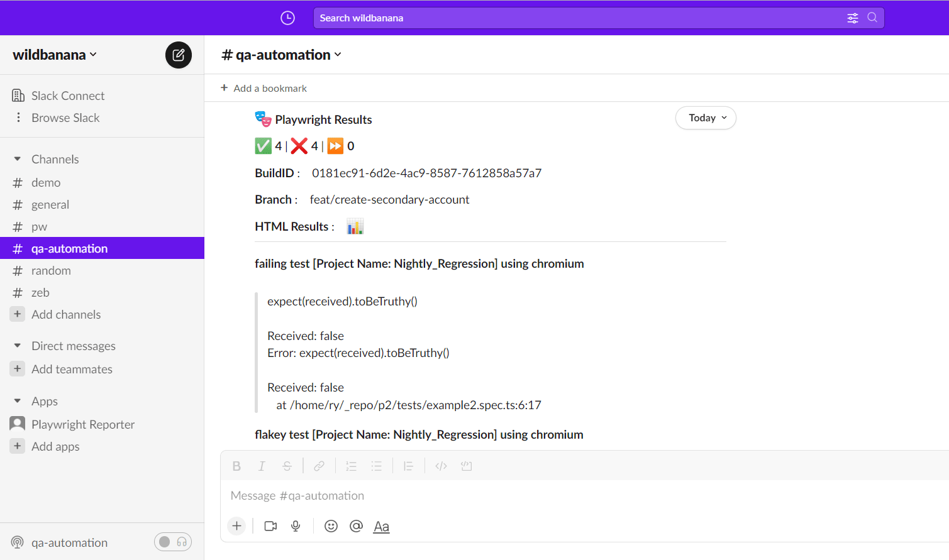Open attachments plus menu
Viewport: 949px width, 560px height.
236,526
